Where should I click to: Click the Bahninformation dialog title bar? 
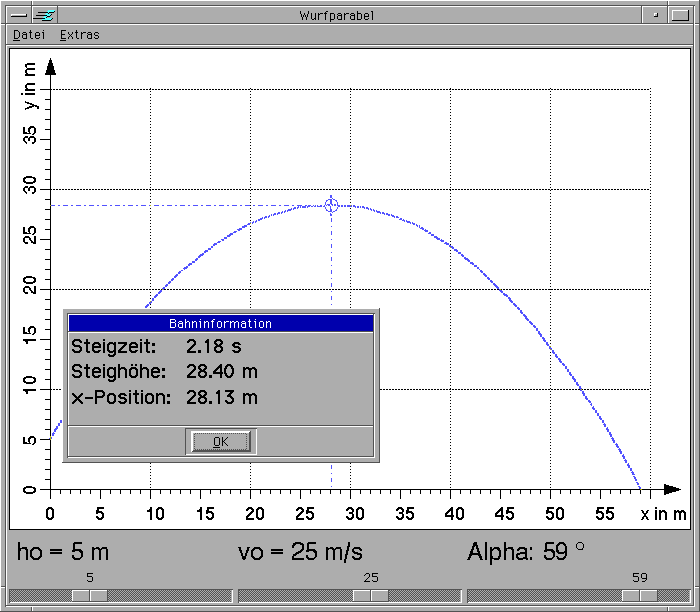click(220, 324)
